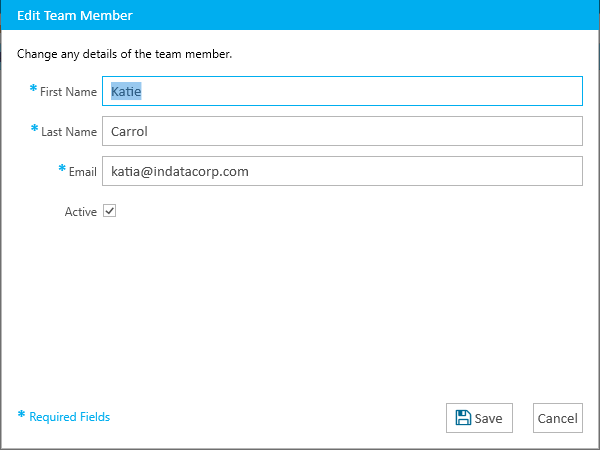Cancel editing the team member
This screenshot has width=600, height=450.
558,418
